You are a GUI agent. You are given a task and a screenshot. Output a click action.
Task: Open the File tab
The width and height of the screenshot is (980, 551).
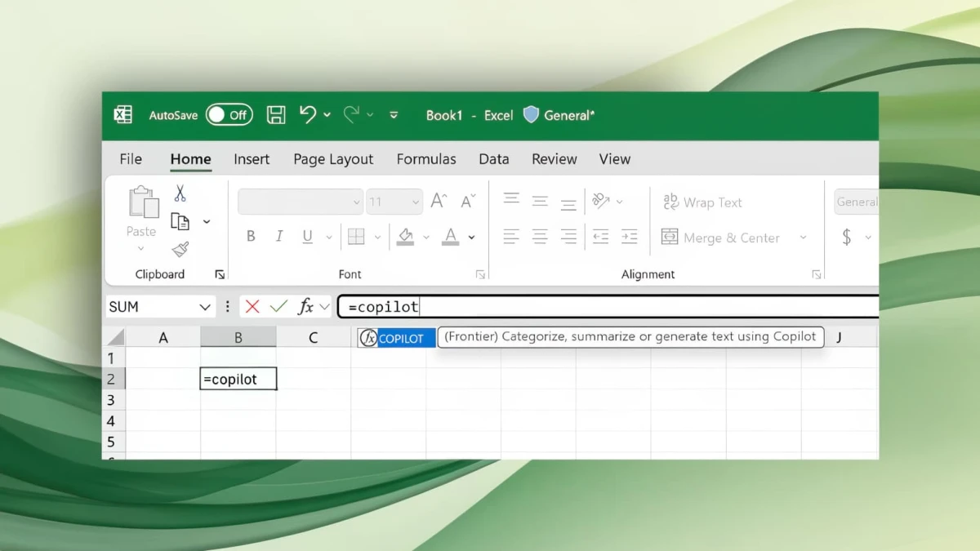[x=131, y=159]
